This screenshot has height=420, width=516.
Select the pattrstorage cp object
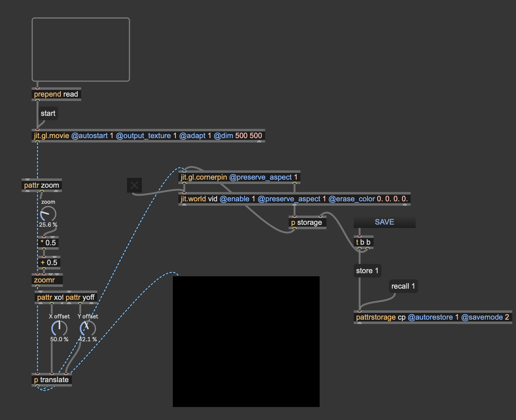(x=432, y=317)
